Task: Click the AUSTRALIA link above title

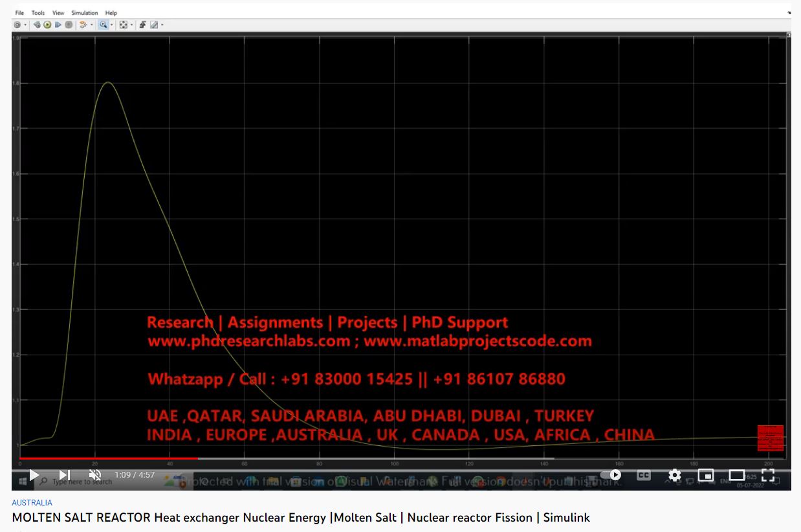Action: click(x=32, y=502)
